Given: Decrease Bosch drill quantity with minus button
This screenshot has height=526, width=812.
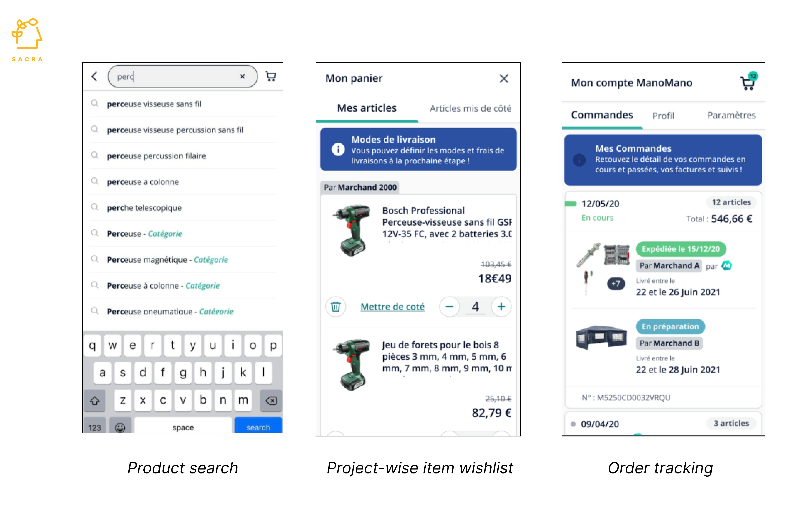Looking at the screenshot, I should 450,307.
